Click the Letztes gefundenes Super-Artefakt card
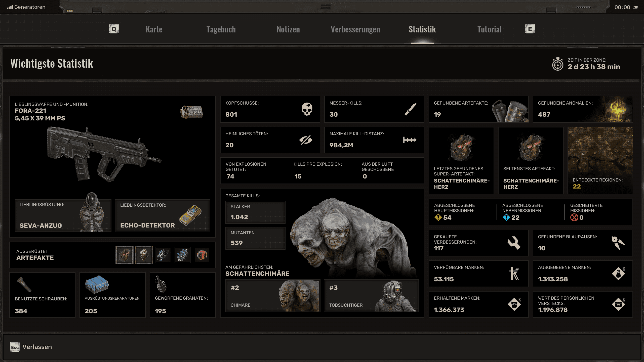The image size is (644, 362). [461, 160]
